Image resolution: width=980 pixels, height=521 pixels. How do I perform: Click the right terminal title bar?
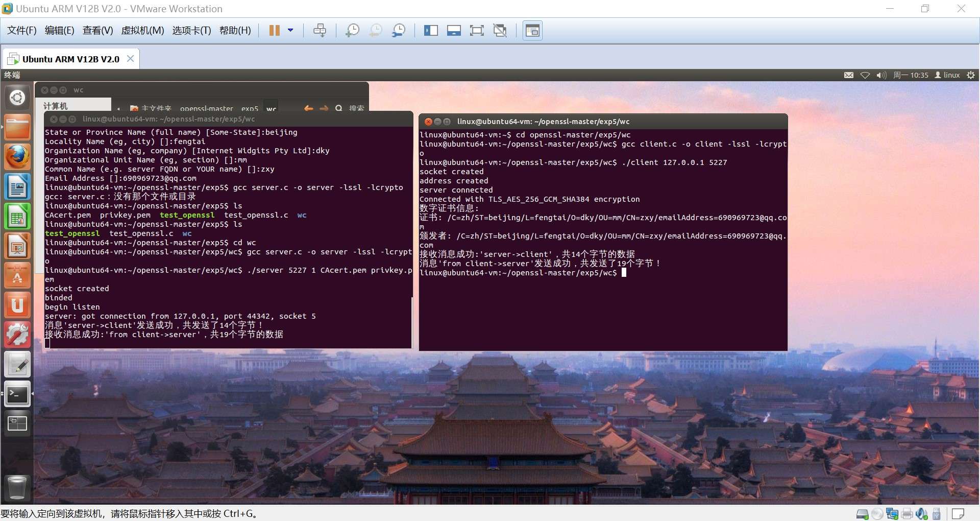(x=603, y=122)
